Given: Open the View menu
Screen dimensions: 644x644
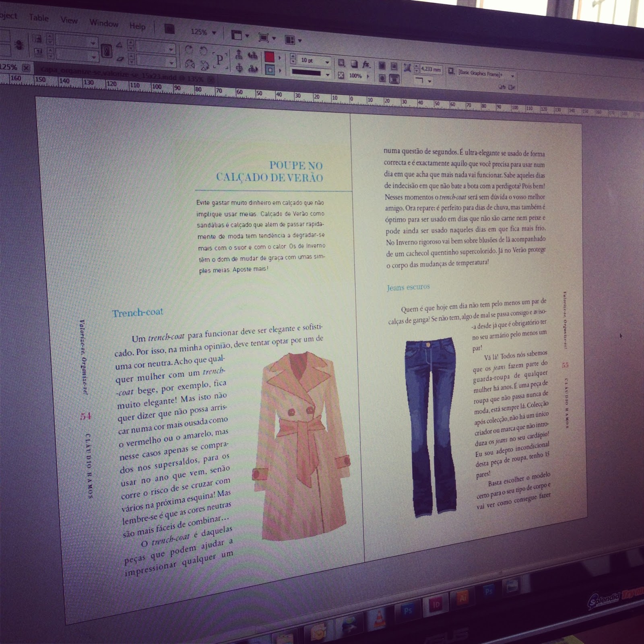Looking at the screenshot, I should [69, 20].
